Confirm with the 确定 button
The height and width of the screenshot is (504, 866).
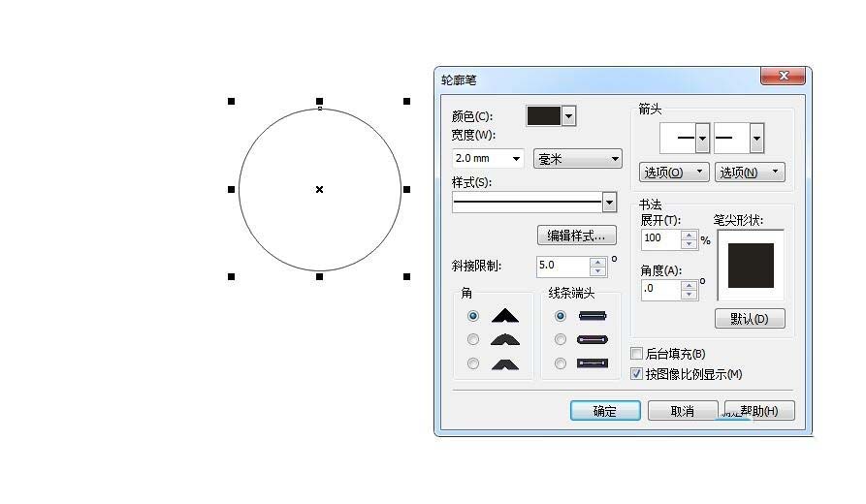[x=605, y=411]
